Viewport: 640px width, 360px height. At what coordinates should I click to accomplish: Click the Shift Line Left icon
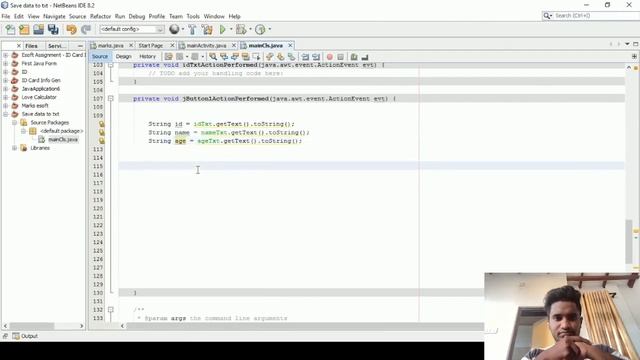coord(305,57)
